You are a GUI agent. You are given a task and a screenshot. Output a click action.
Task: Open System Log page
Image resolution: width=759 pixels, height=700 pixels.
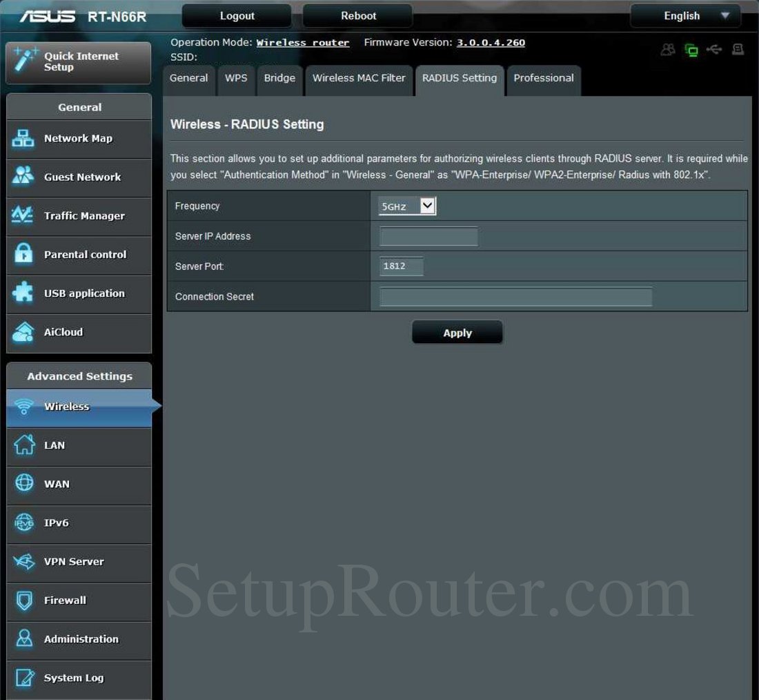(x=79, y=679)
